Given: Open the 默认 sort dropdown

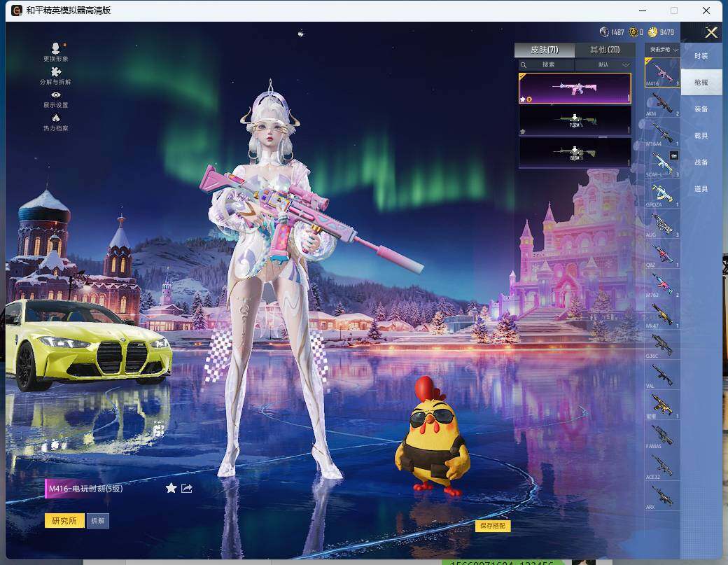Looking at the screenshot, I should coord(603,64).
